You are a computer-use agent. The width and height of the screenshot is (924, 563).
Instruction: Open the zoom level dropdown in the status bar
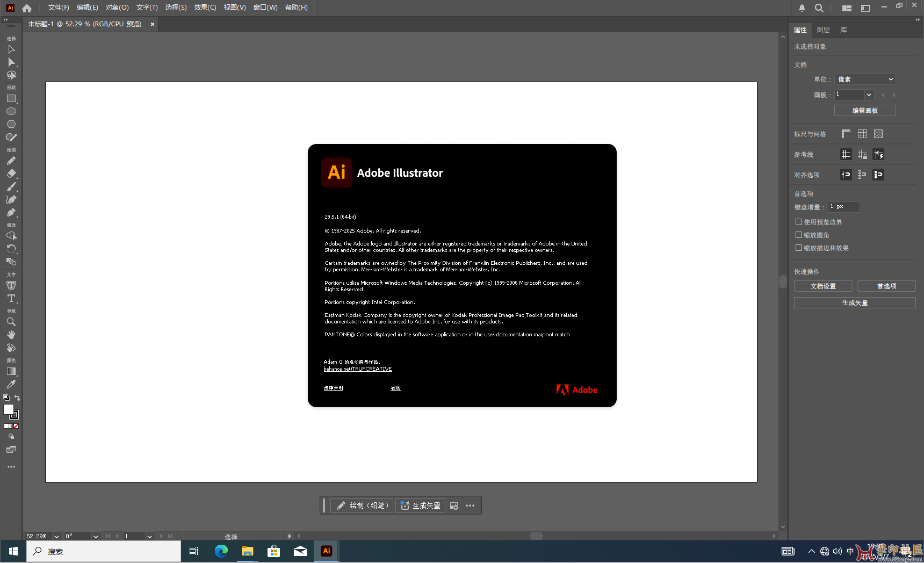tap(56, 536)
